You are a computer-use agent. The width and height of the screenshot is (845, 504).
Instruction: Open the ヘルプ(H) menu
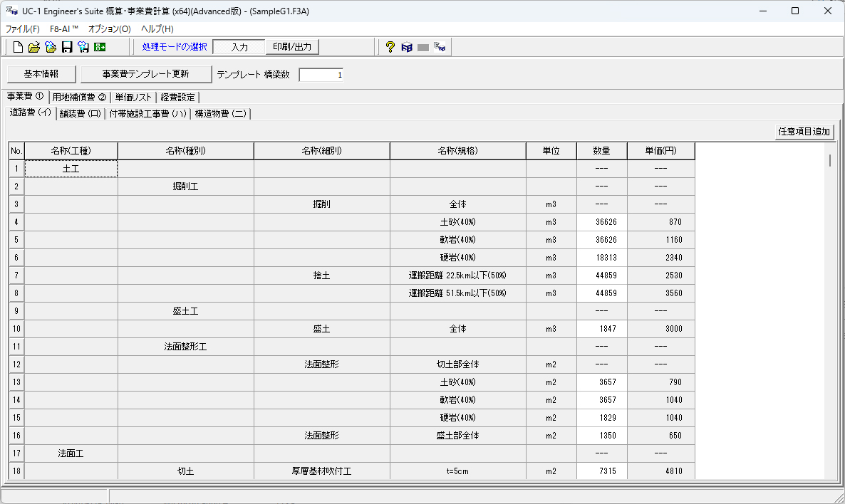[x=157, y=29]
